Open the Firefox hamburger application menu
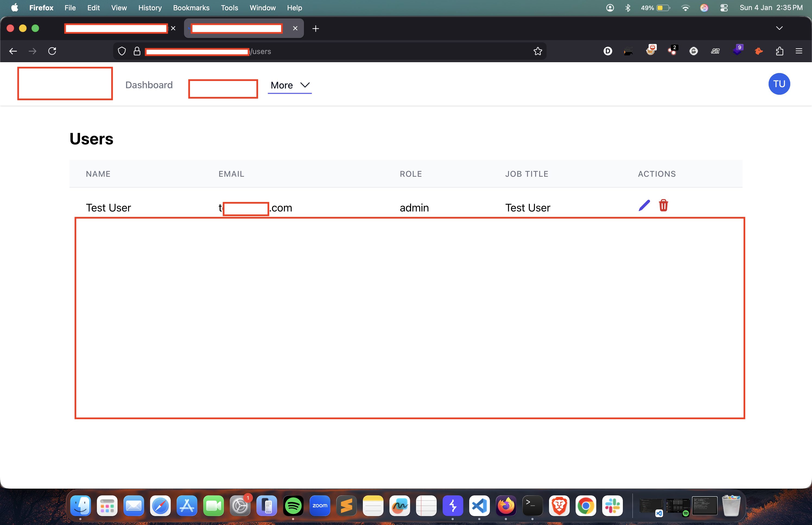This screenshot has height=525, width=812. point(799,51)
